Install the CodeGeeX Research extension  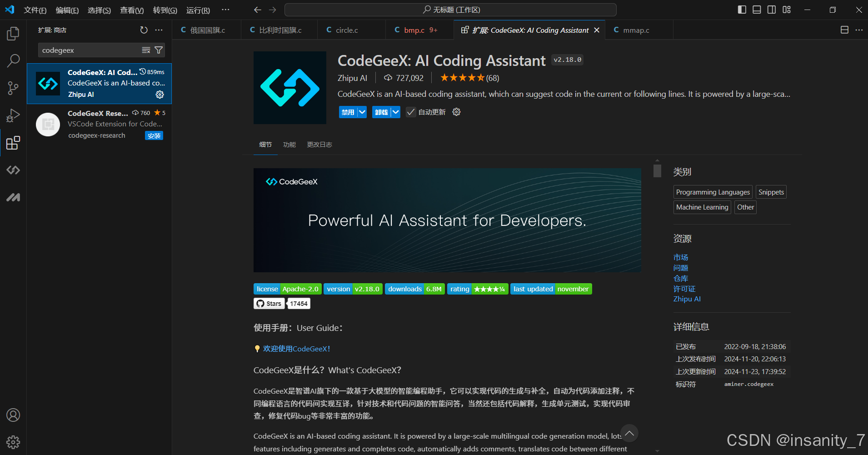[x=154, y=135]
